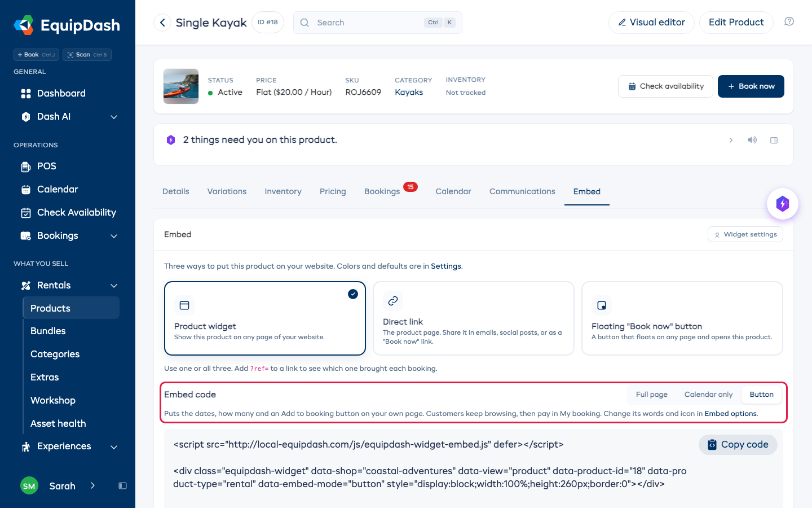The width and height of the screenshot is (812, 508).
Task: Collapse the sidebar using the panel icon near Sarah
Action: pyautogui.click(x=122, y=486)
